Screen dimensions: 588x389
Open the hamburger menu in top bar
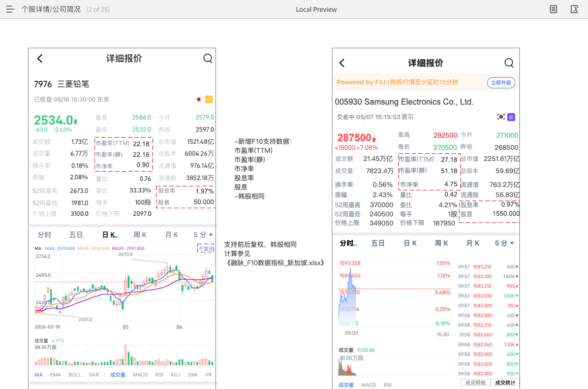coord(10,9)
